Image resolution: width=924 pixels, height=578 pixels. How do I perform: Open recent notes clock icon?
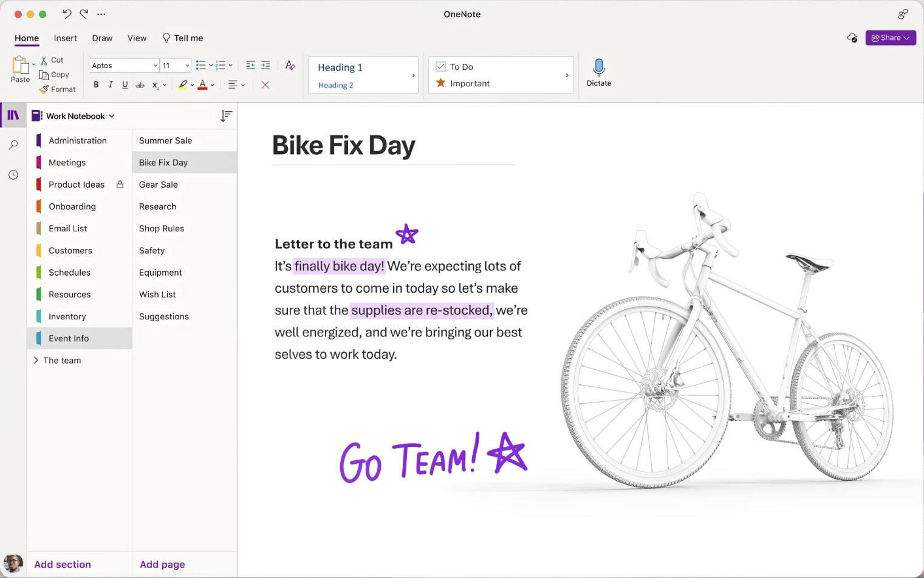[x=13, y=175]
